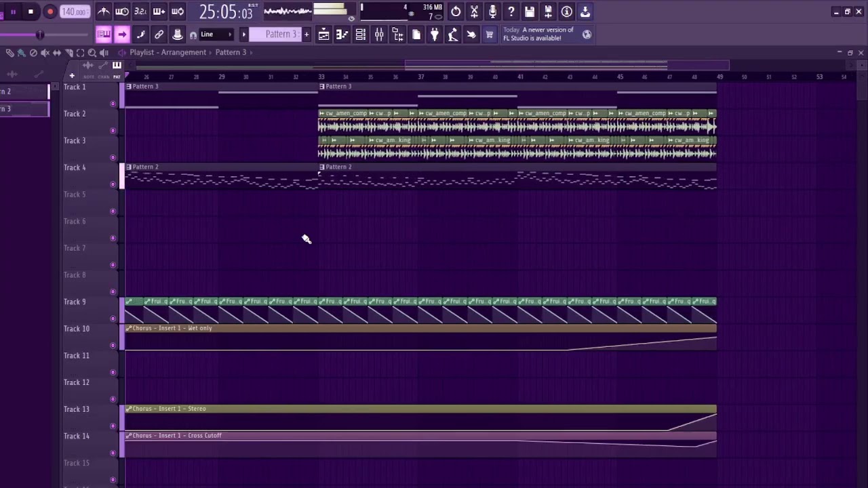Viewport: 868px width, 488px height.
Task: Pause playback with the pause button
Action: (13, 12)
